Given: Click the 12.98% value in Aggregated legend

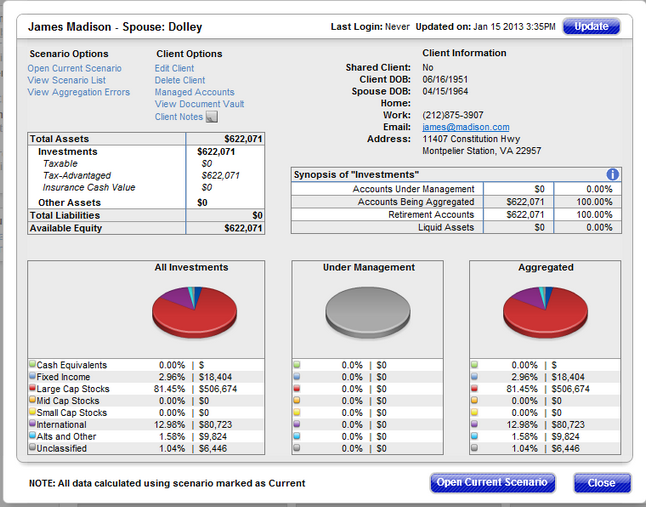Looking at the screenshot, I should click(x=524, y=425).
